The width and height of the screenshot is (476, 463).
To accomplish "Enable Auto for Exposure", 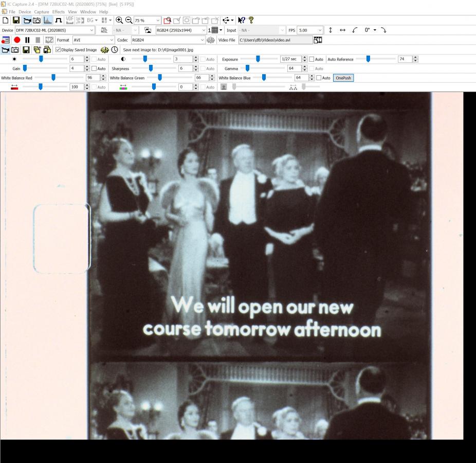I will (x=312, y=59).
